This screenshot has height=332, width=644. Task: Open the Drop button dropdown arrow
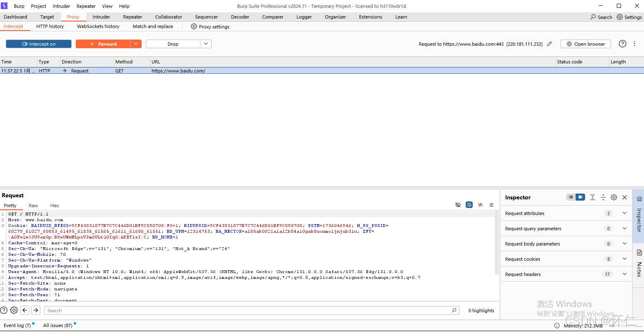pyautogui.click(x=206, y=44)
